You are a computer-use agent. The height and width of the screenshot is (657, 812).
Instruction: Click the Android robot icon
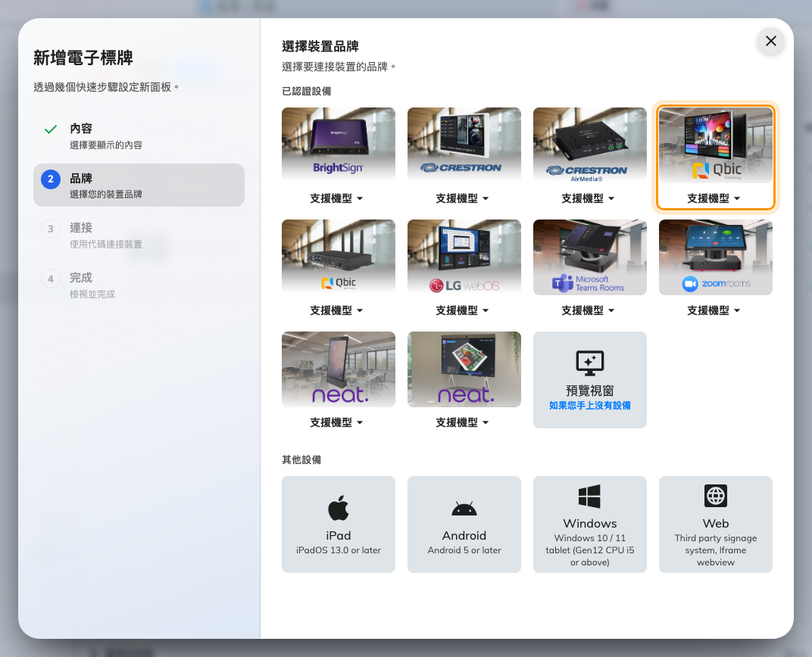[464, 509]
